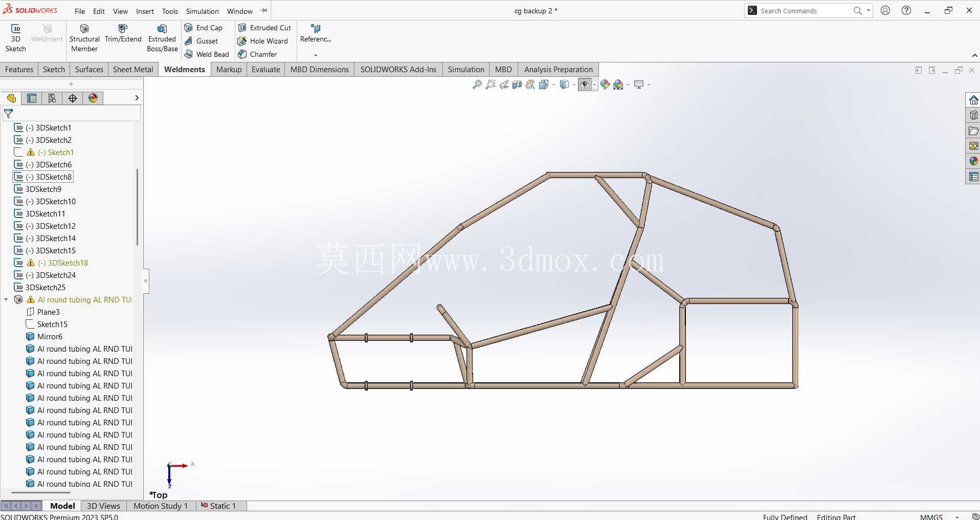Open the Appearances task pane
The width and height of the screenshot is (980, 520).
[973, 161]
